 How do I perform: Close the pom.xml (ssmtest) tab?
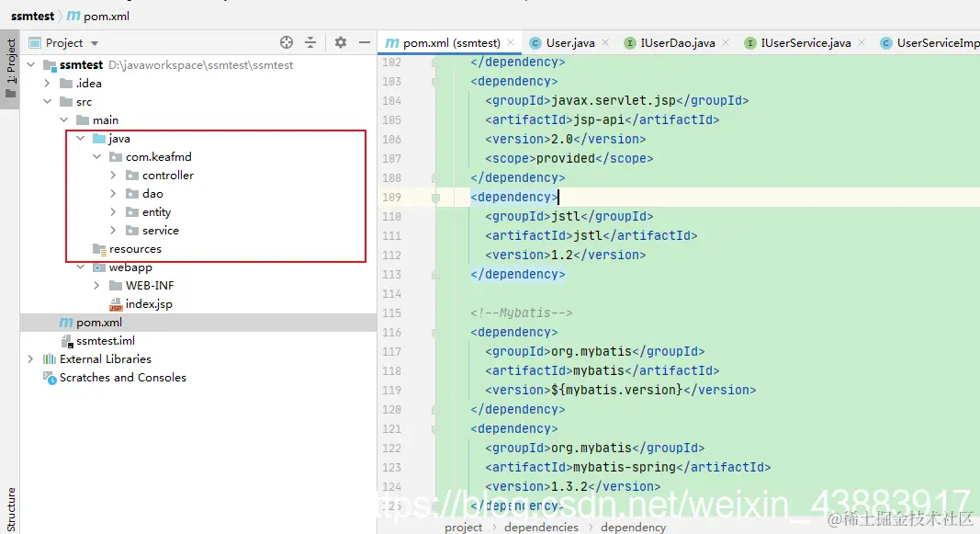[512, 42]
